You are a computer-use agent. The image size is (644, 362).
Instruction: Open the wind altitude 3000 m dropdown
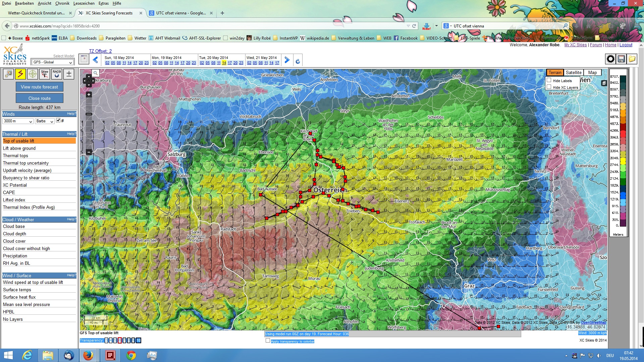point(18,121)
